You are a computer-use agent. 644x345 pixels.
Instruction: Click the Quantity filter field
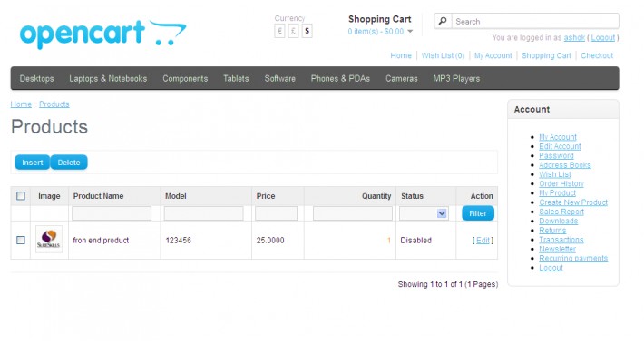353,213
